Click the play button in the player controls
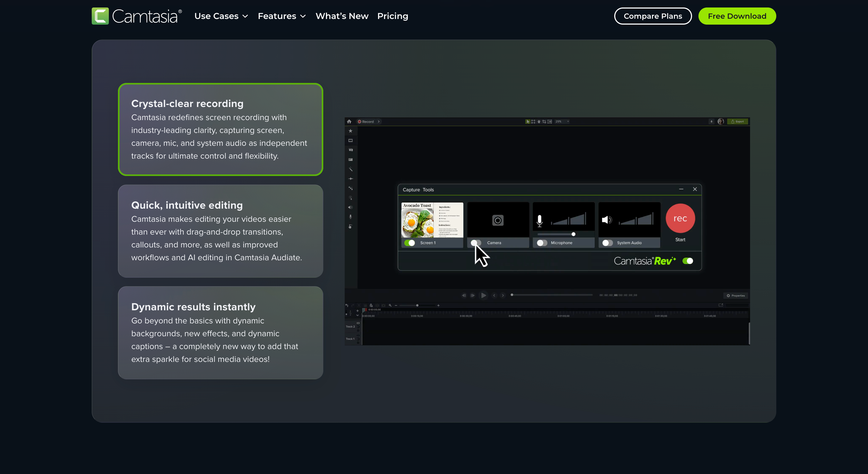The width and height of the screenshot is (868, 474). click(483, 295)
